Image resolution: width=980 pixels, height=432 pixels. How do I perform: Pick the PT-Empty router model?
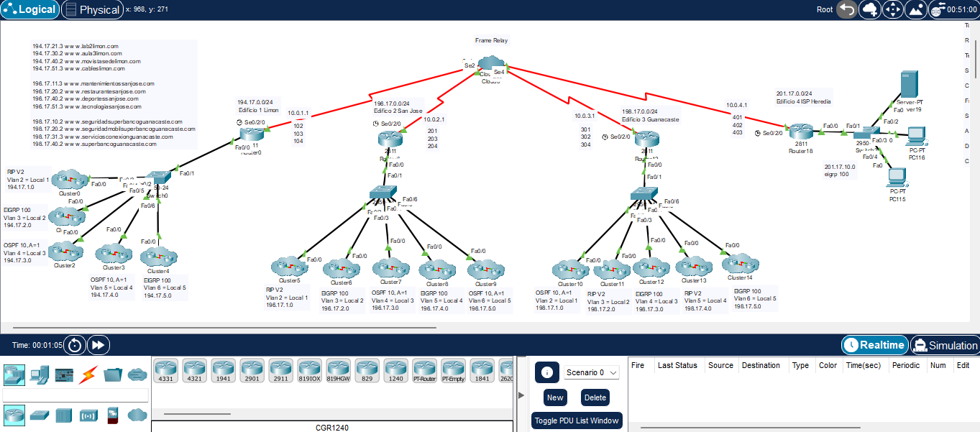click(x=454, y=370)
